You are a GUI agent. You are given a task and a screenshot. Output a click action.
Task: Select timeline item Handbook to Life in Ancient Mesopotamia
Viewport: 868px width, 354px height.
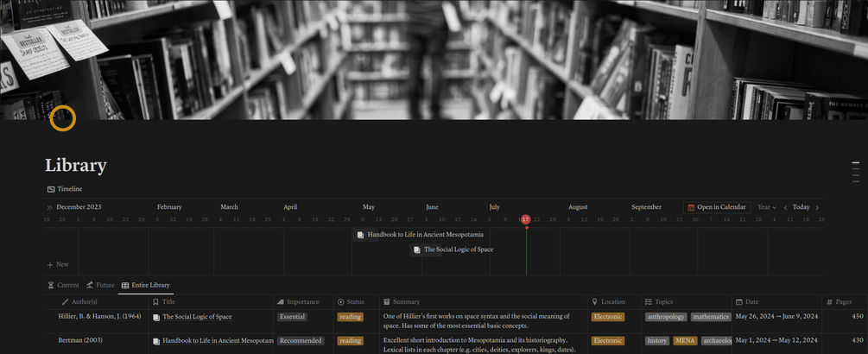419,235
